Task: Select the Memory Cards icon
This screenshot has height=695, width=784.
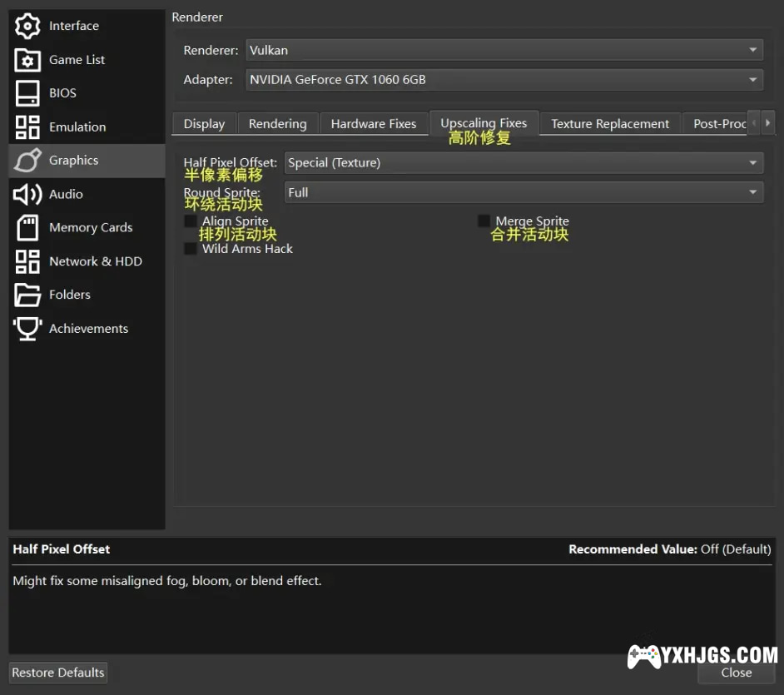Action: pyautogui.click(x=27, y=227)
